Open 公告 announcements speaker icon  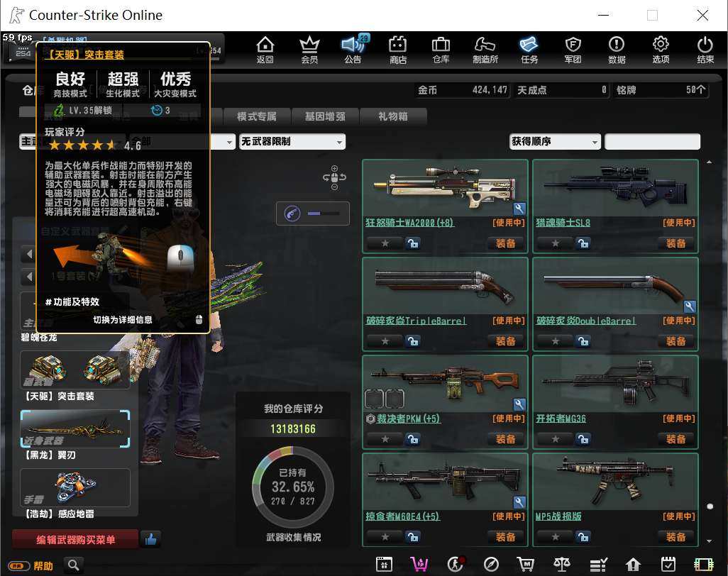(x=353, y=50)
